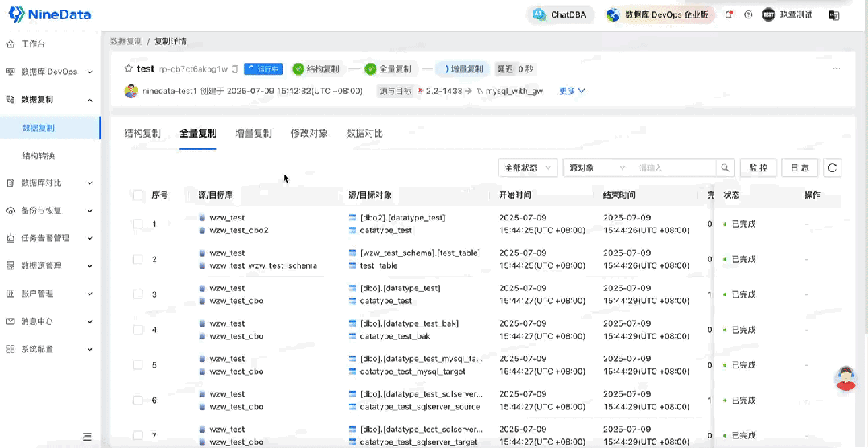Open the 源对象 filter dropdown

point(597,168)
